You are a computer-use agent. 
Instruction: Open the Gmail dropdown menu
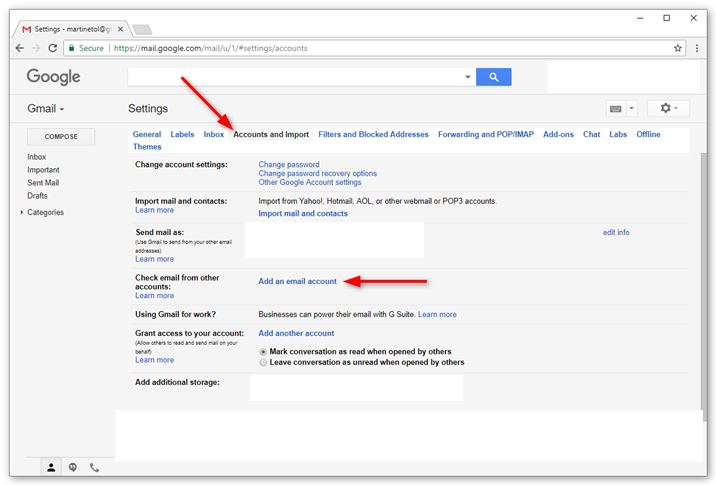[46, 109]
